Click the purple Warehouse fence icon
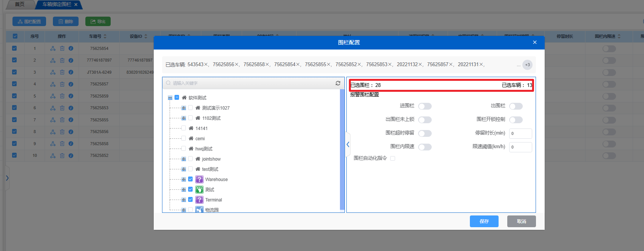 coord(199,179)
